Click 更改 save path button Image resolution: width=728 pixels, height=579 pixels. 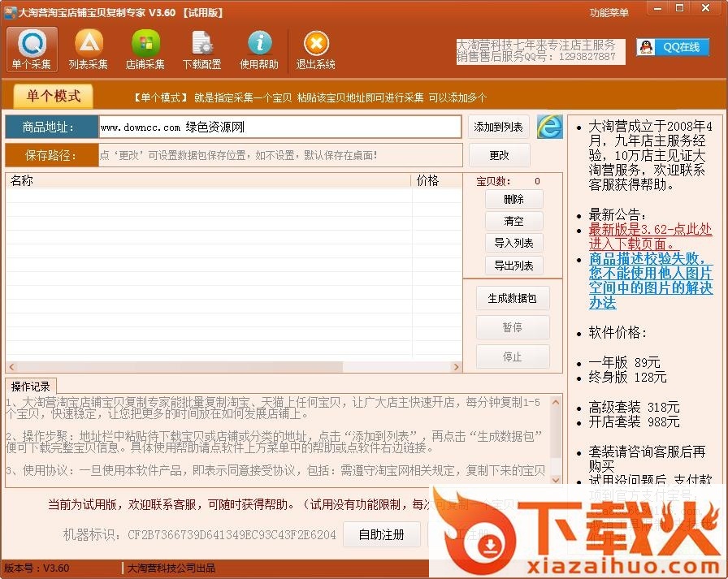tap(500, 155)
